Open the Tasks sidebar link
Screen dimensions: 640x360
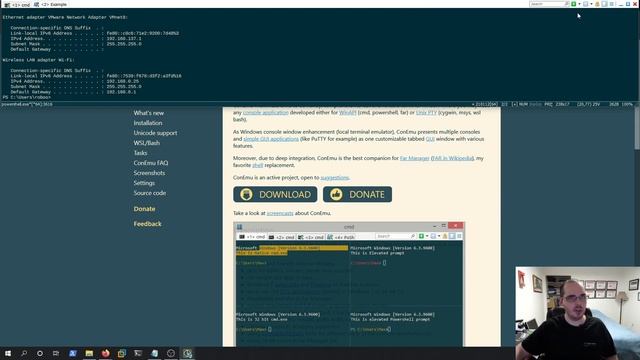click(140, 153)
